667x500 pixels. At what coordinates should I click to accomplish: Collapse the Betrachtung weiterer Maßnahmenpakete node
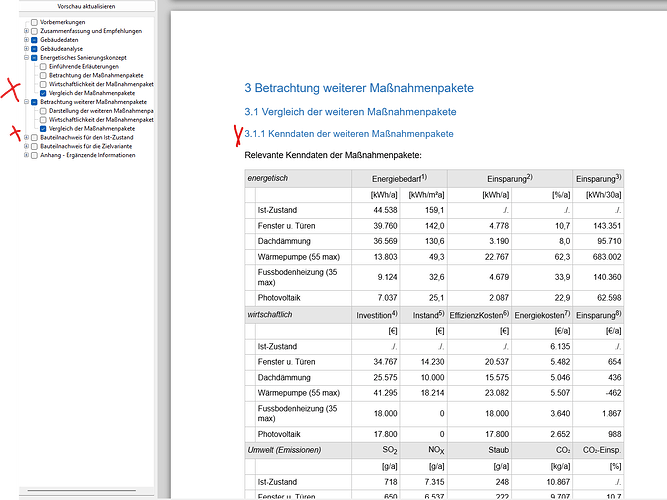[26, 102]
